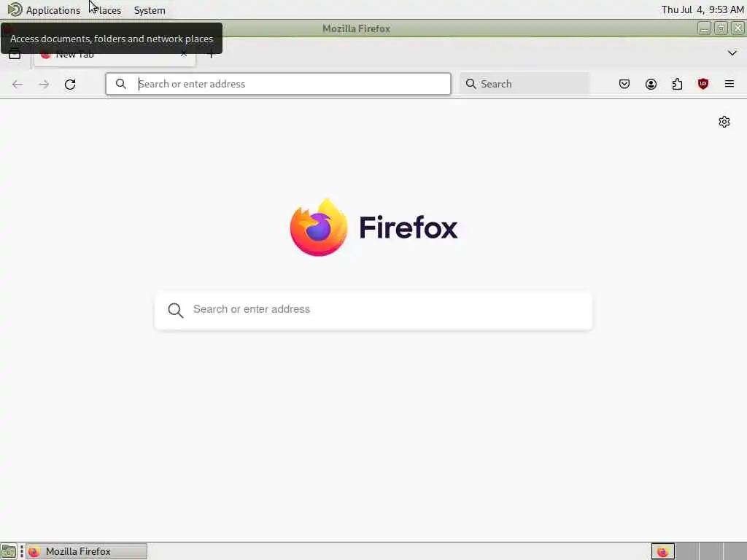Screen dimensions: 747x560
Task: Click the toolbar Search box
Action: [525, 84]
